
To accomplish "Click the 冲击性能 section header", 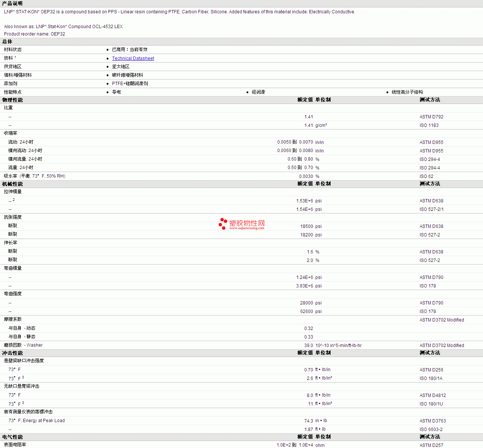I will click(12, 353).
